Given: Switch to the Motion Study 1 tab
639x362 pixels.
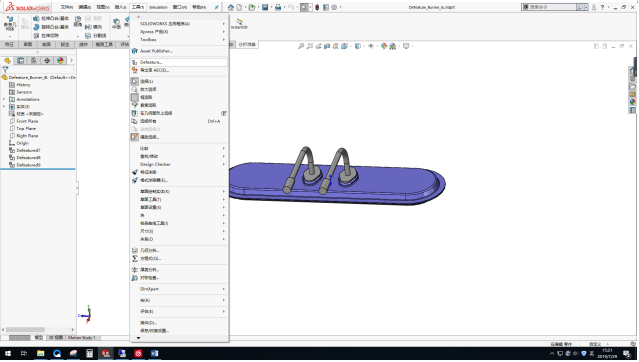Looking at the screenshot, I should pyautogui.click(x=82, y=338).
